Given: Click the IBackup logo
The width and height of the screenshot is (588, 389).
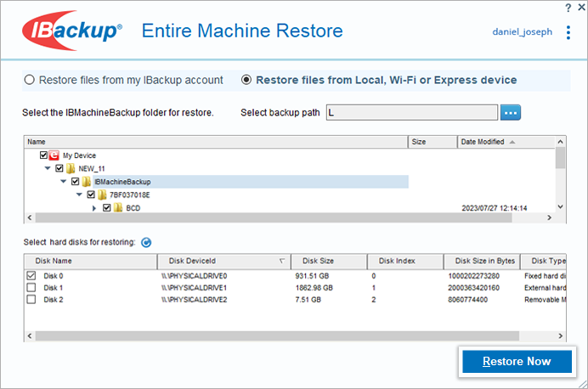Looking at the screenshot, I should (72, 31).
